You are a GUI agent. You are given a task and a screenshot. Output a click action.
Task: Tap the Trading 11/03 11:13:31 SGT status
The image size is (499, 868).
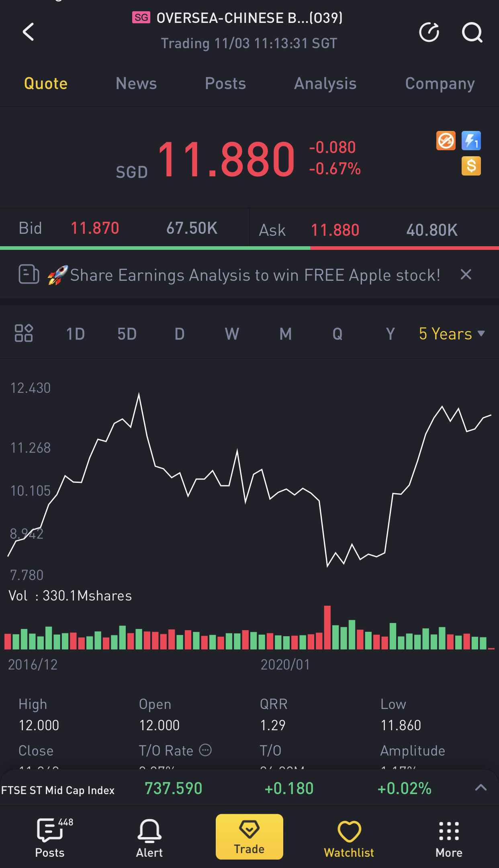[249, 43]
